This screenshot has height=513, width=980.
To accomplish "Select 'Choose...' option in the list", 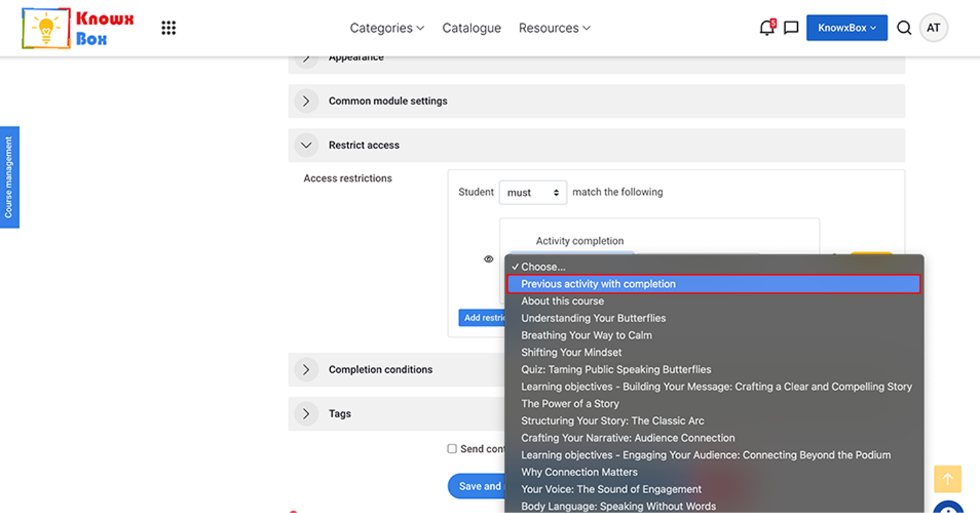I will pos(714,267).
